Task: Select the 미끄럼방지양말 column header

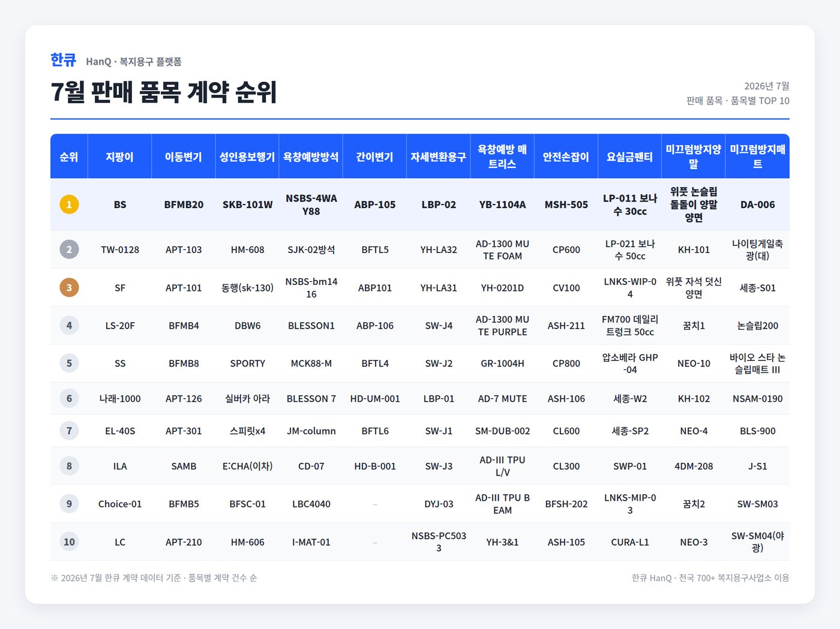Action: point(694,157)
